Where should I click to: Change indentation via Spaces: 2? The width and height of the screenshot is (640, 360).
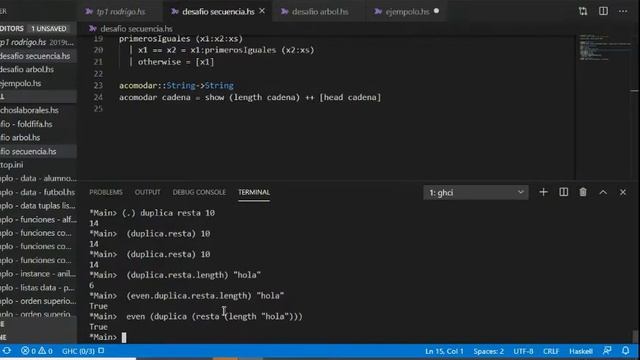point(488,351)
